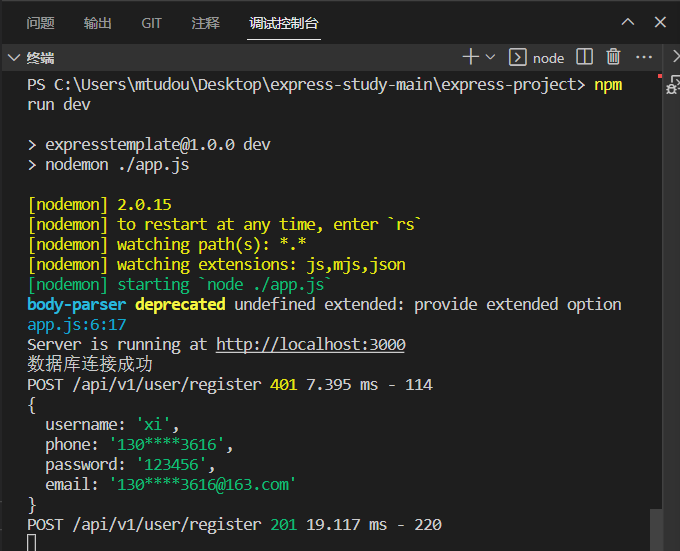Click the terminal input cursor
Image resolution: width=680 pixels, height=551 pixels.
tap(32, 543)
